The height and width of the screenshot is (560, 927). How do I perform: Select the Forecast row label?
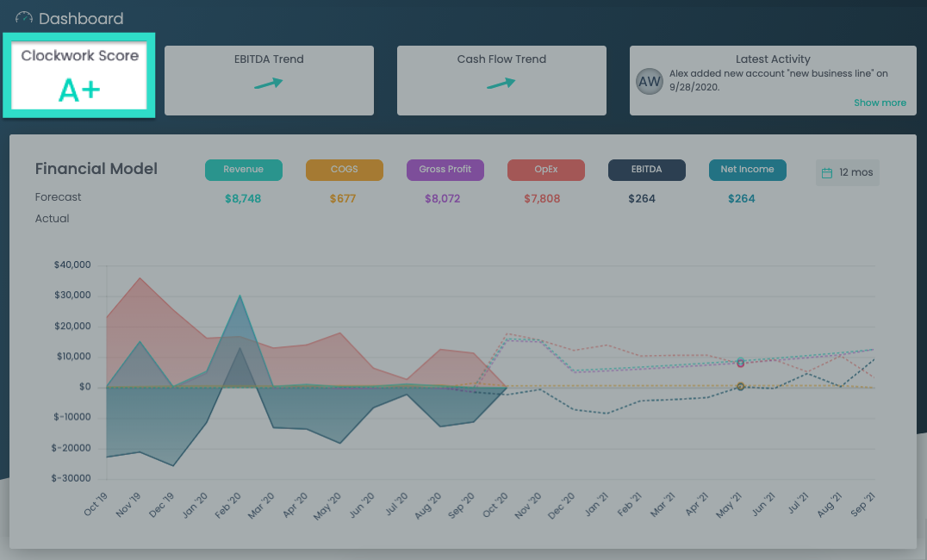click(58, 196)
